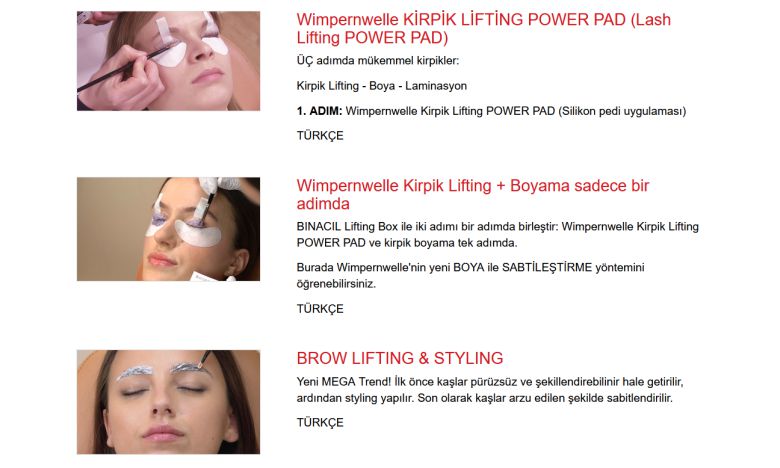Image resolution: width=780 pixels, height=468 pixels.
Task: Click the 'Burada Wimpernwelle'nin yeni BOYA' paragraph
Action: point(471,276)
